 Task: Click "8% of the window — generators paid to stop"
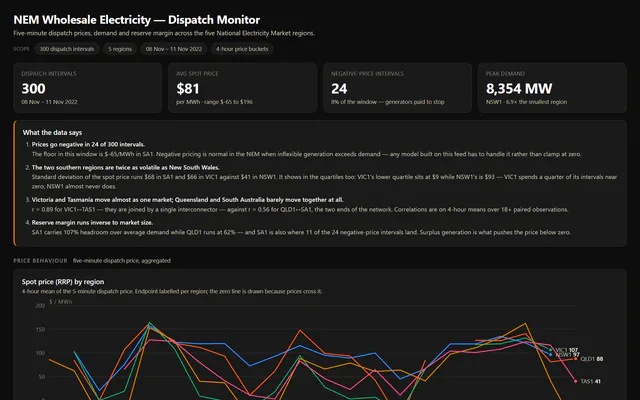tap(388, 102)
